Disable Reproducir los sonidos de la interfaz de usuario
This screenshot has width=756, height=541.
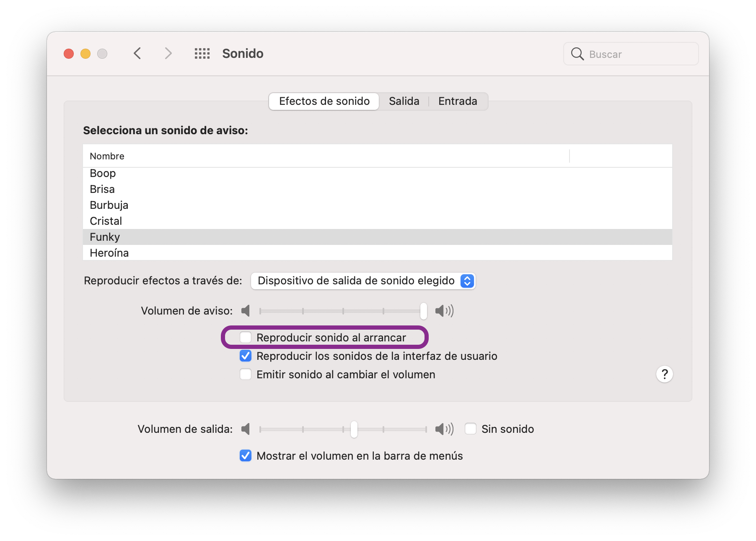(246, 356)
